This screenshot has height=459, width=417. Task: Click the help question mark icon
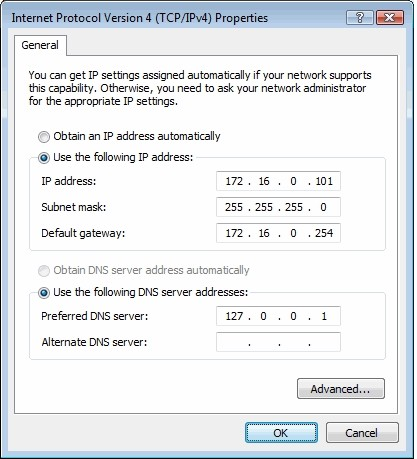360,18
